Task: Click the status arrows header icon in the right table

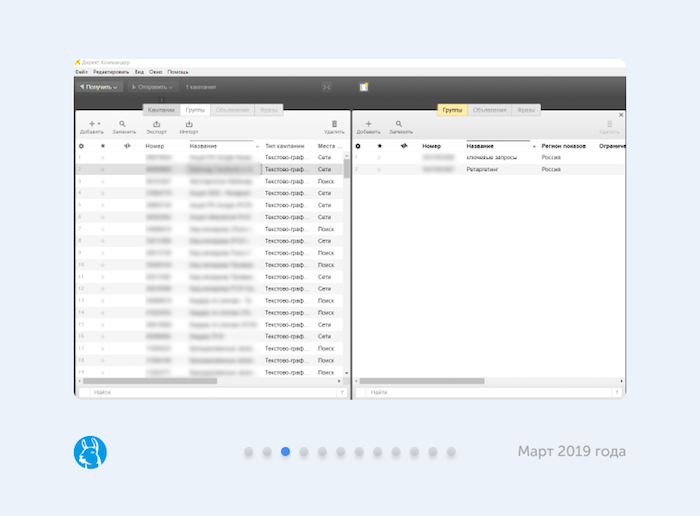Action: 404,146
